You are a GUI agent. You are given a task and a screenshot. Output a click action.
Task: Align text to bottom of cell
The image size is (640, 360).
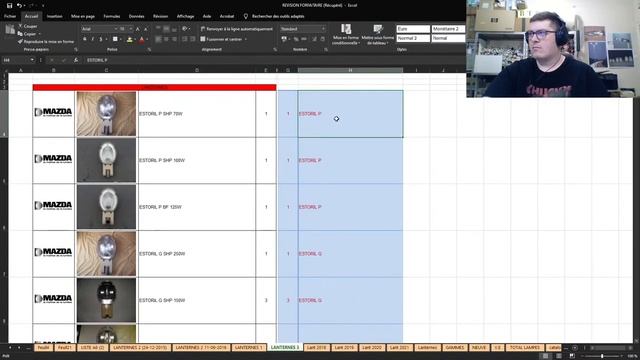click(x=174, y=29)
